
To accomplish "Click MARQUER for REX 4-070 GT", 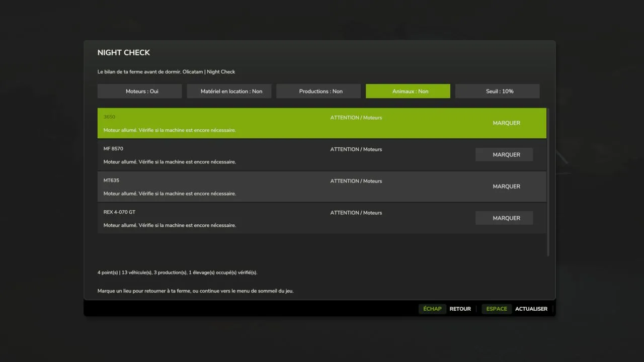I will pyautogui.click(x=504, y=218).
